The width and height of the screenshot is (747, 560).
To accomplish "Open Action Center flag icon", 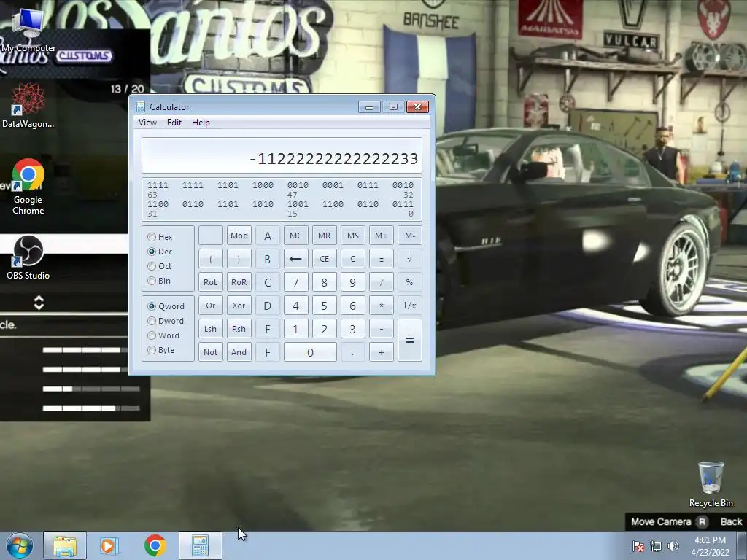I will 638,546.
